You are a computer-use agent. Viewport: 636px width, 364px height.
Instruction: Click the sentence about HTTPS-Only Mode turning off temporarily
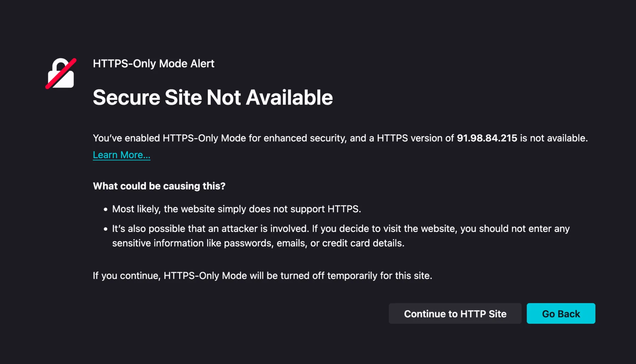[263, 276]
